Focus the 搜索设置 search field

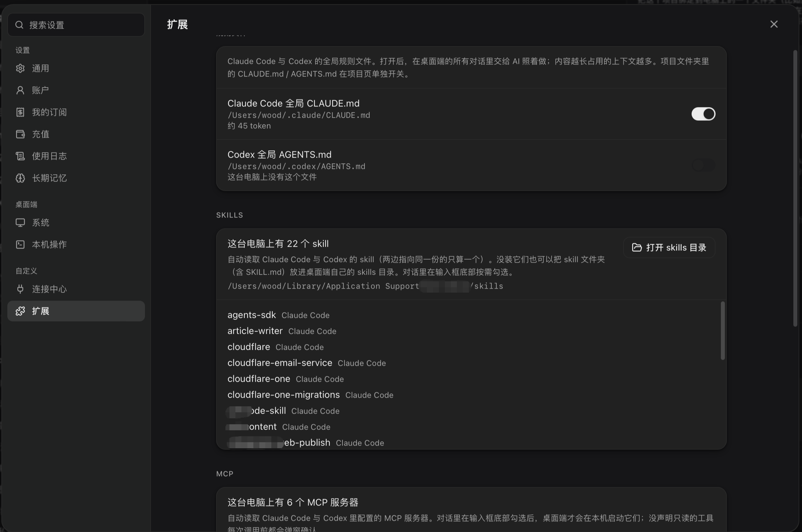coord(76,25)
